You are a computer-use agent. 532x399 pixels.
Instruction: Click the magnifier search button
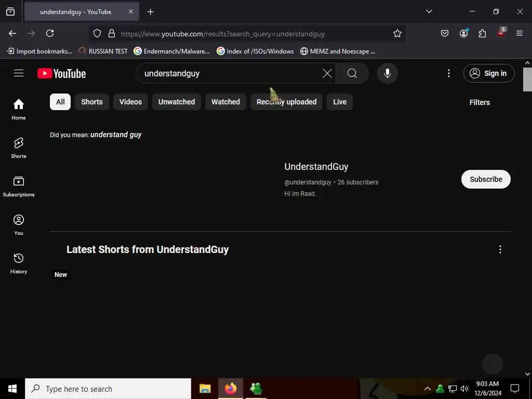pyautogui.click(x=352, y=73)
